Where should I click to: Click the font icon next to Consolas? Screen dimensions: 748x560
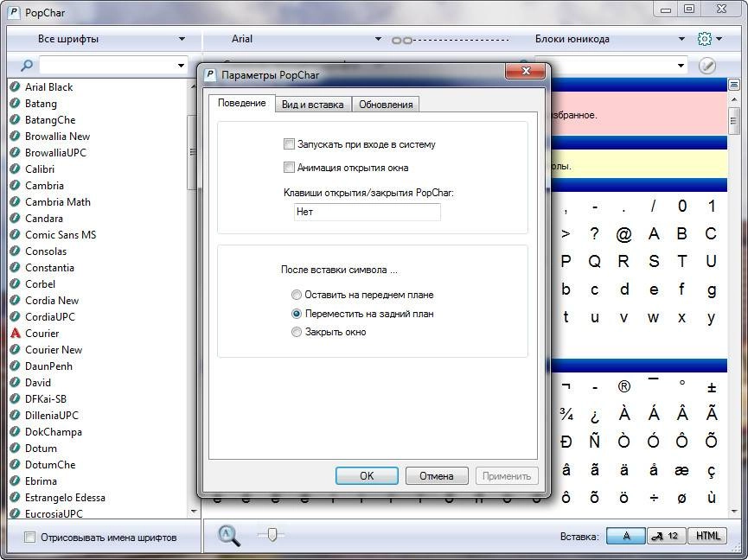pyautogui.click(x=16, y=251)
